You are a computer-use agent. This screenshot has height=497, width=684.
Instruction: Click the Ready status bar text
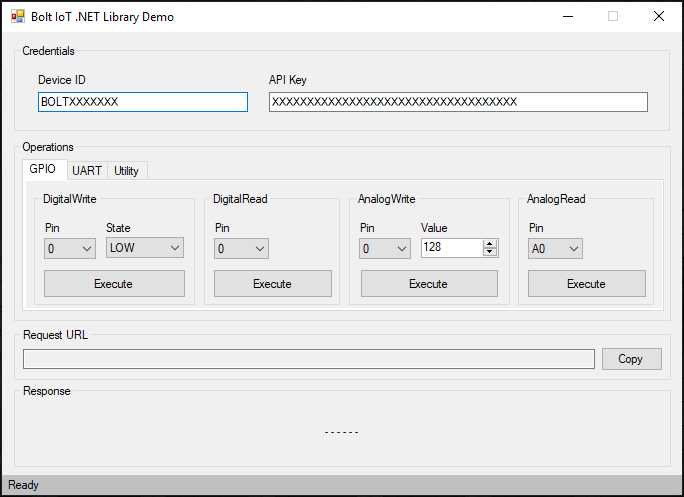pos(24,485)
